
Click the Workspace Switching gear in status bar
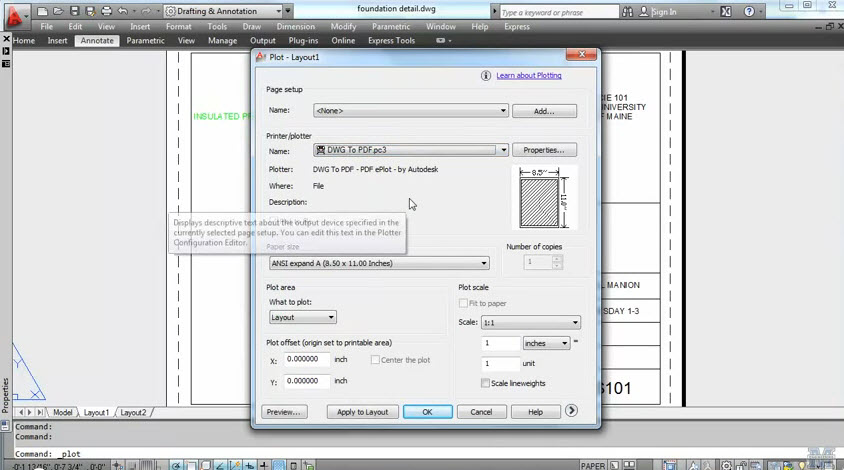pyautogui.click(x=727, y=465)
